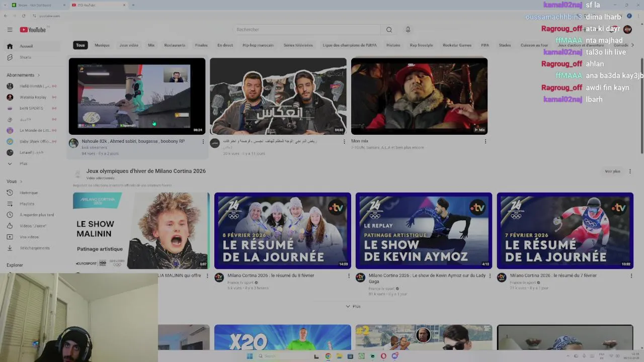Click the page vertical scrollbar
The width and height of the screenshot is (644, 362).
[641, 106]
